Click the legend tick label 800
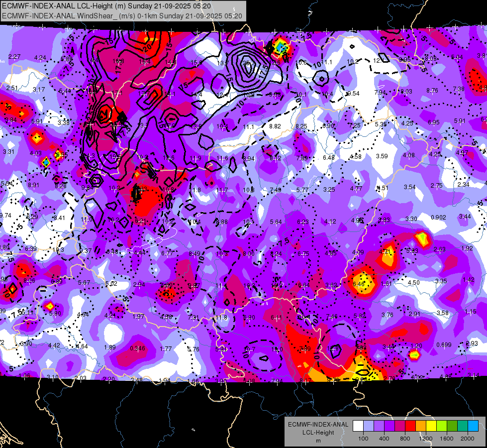 coord(405,439)
